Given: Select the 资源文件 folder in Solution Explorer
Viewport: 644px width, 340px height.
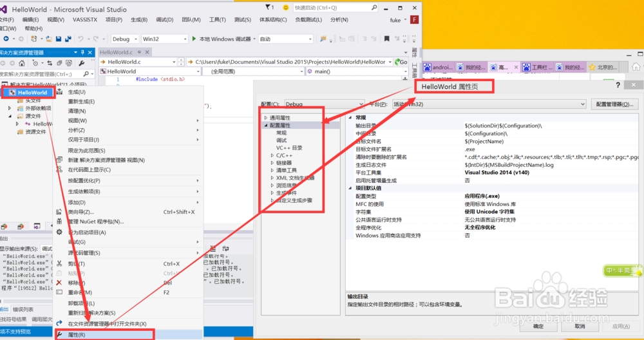Looking at the screenshot, I should click(x=35, y=132).
